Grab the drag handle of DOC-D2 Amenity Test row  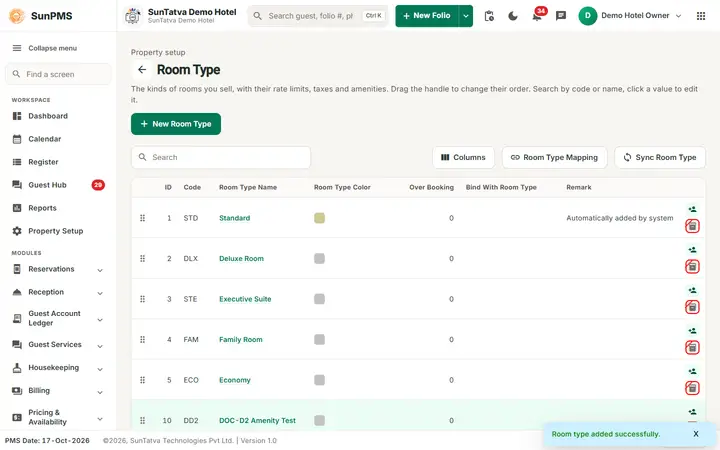coord(142,420)
